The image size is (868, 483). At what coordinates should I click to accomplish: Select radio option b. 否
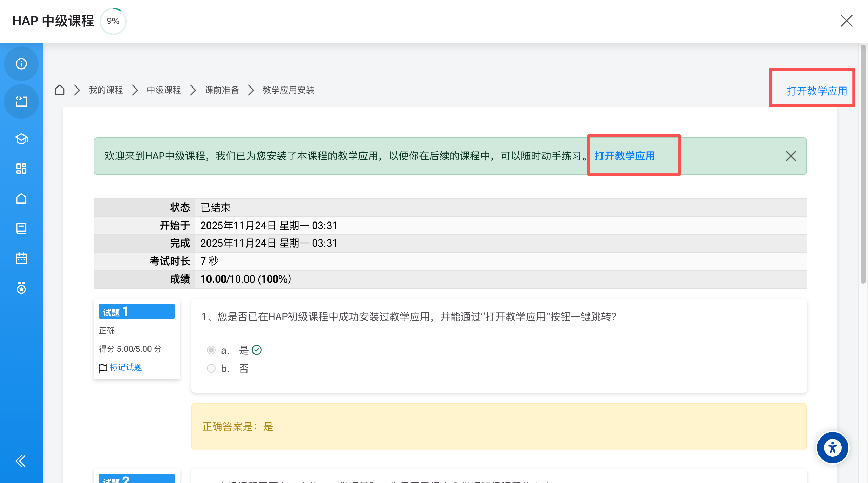pos(211,368)
